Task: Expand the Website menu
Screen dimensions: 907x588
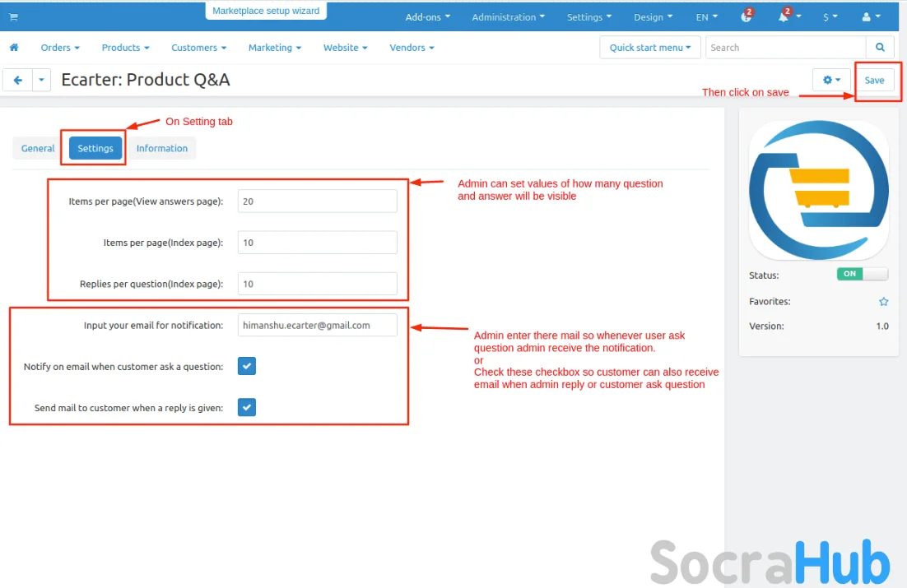Action: pos(346,48)
